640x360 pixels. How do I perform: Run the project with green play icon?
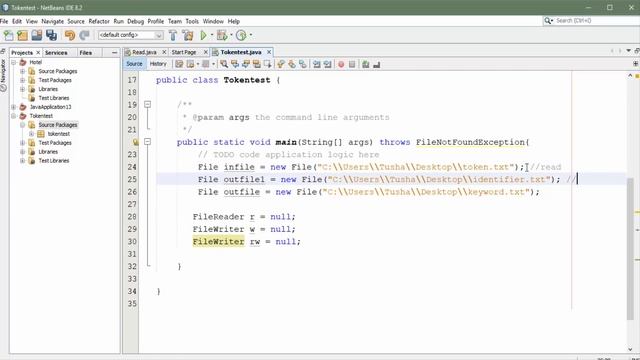(203, 36)
